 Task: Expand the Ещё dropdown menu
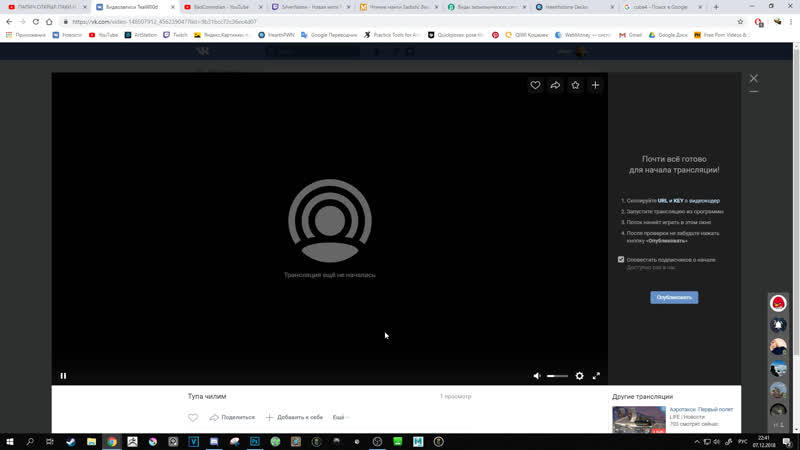(340, 417)
